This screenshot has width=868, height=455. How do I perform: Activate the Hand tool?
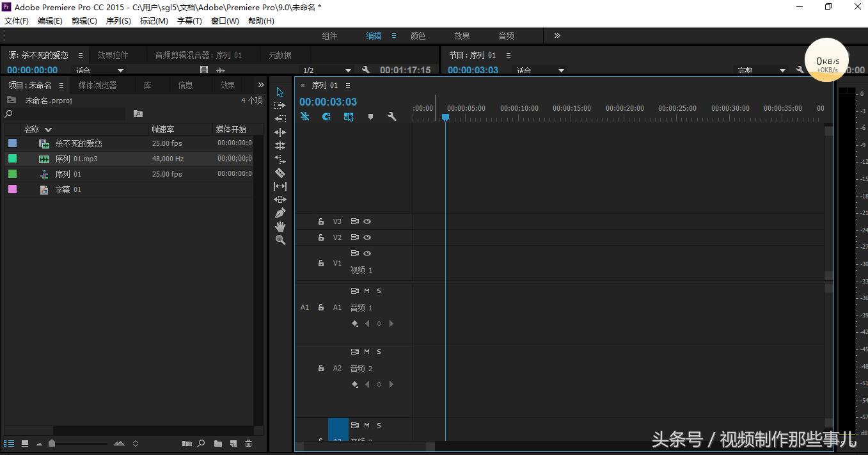click(280, 227)
